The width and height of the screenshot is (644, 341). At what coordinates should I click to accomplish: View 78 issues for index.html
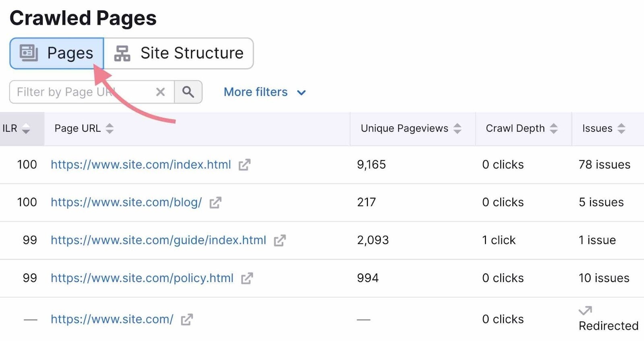[x=604, y=165]
